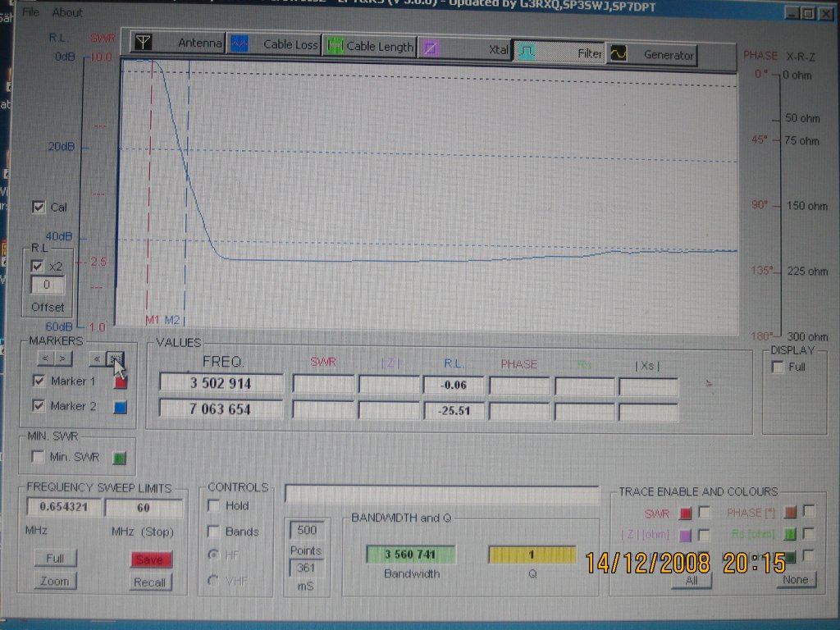Open the File menu
Screen dimensions: 840x630
[x=31, y=12]
